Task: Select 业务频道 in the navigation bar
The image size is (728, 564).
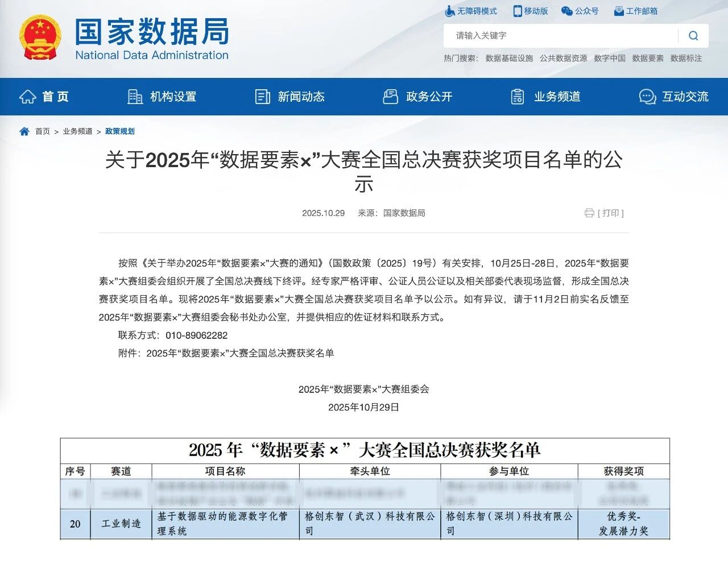Action: 546,97
